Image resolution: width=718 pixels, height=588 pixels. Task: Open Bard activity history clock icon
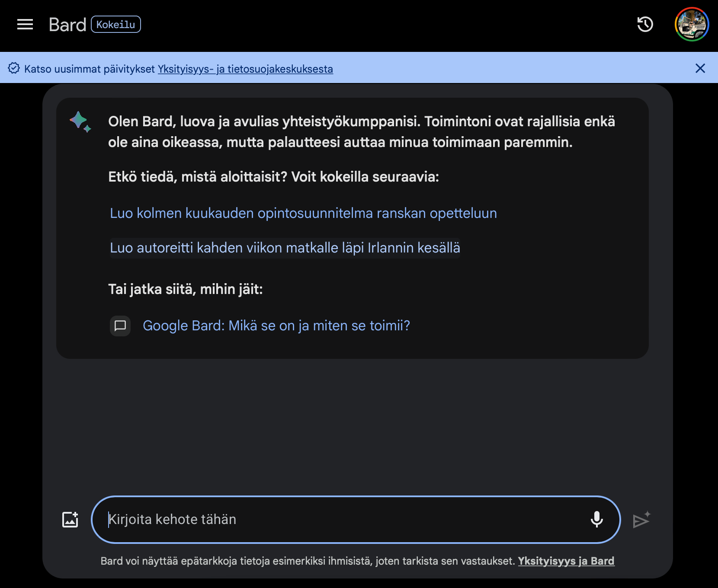pos(645,24)
